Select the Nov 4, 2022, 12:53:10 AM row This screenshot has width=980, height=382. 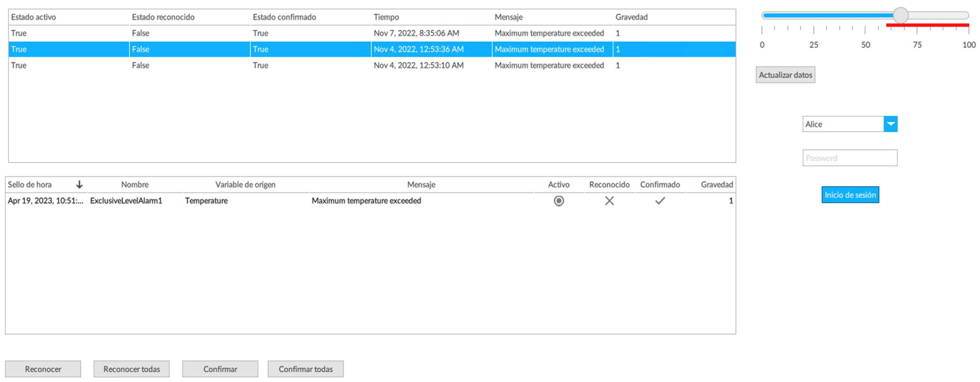coord(372,65)
